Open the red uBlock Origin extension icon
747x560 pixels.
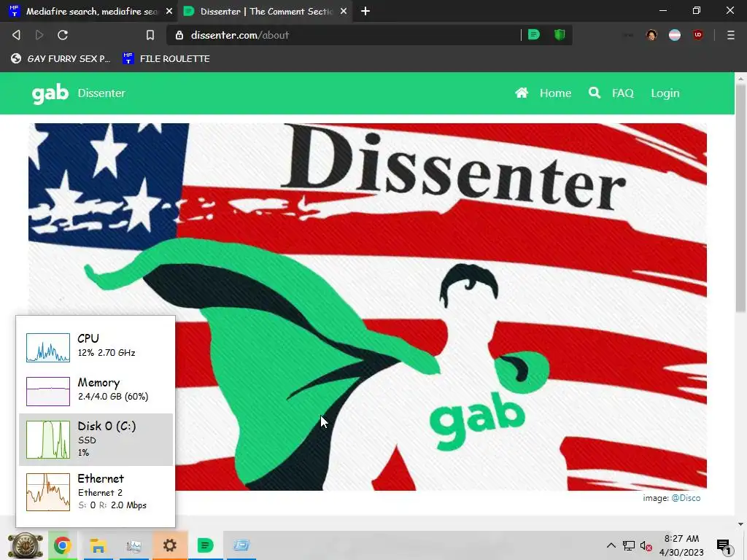[x=698, y=35]
